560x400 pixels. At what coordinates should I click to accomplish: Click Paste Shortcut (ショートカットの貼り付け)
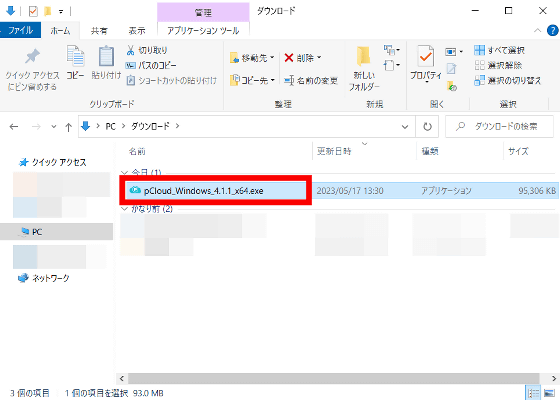tap(171, 80)
